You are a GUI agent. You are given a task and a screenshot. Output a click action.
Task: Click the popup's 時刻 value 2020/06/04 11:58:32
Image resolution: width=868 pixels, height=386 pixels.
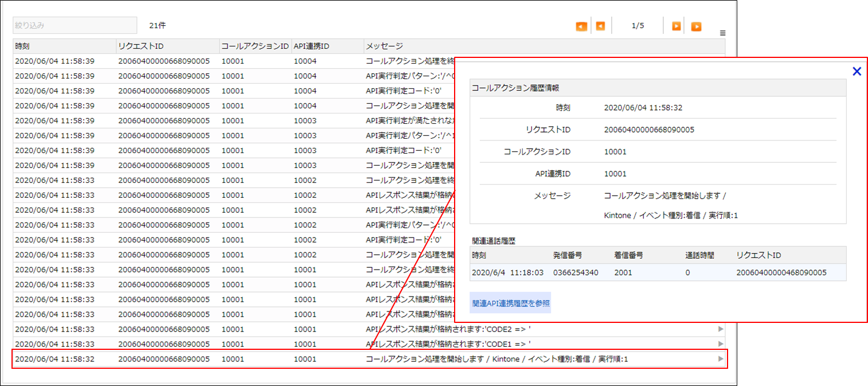643,107
